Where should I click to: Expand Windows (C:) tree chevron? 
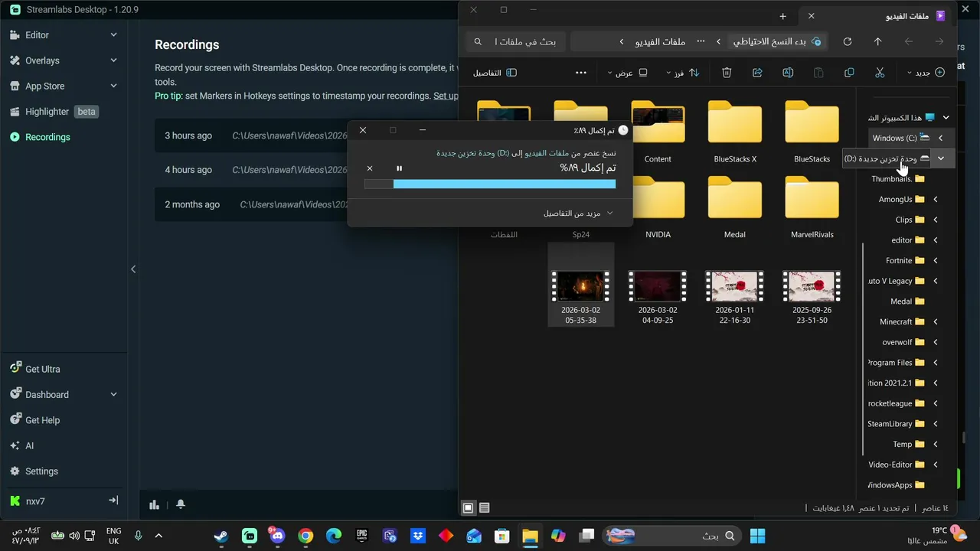[x=940, y=138]
